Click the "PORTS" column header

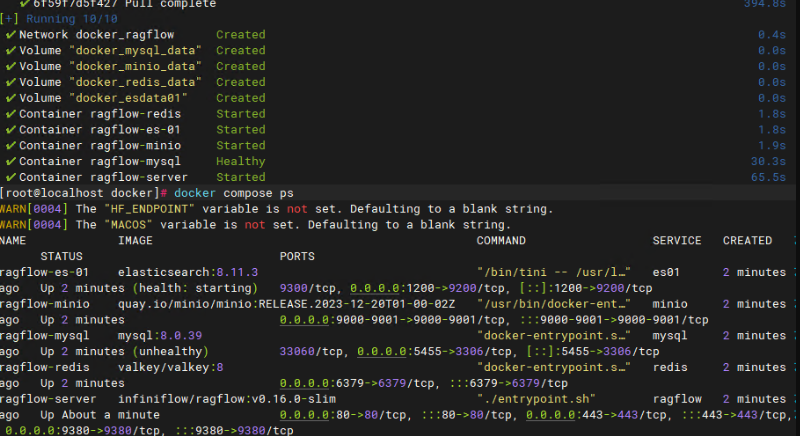pos(297,256)
